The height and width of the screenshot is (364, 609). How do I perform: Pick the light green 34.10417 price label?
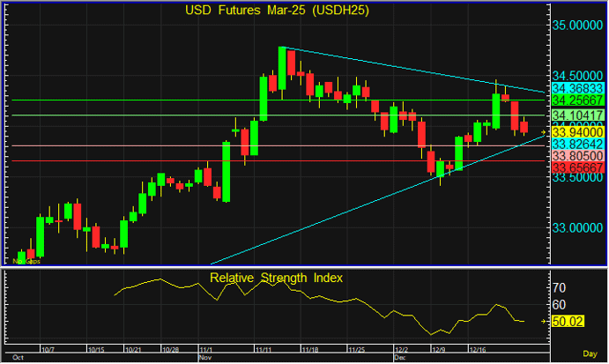pyautogui.click(x=577, y=115)
